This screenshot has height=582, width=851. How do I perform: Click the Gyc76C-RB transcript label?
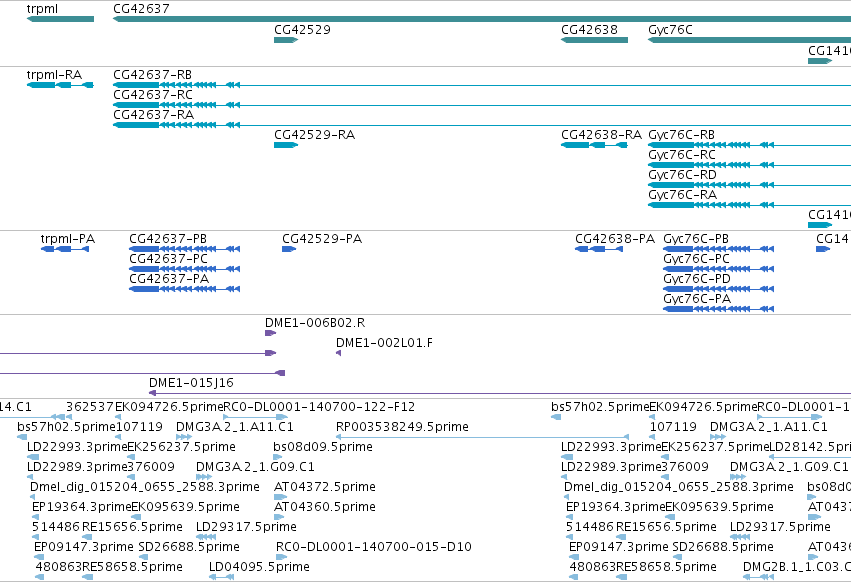[x=682, y=135]
